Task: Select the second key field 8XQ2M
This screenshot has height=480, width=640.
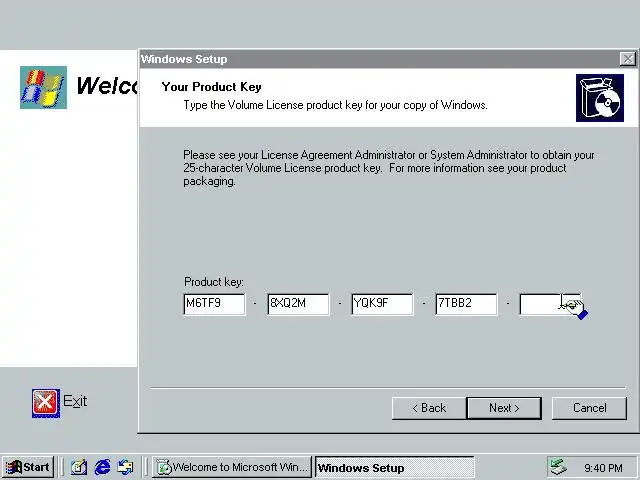Action: 298,304
